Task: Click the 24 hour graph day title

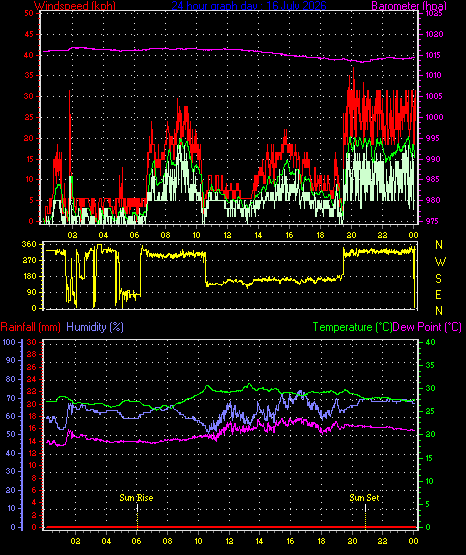Action: [249, 6]
